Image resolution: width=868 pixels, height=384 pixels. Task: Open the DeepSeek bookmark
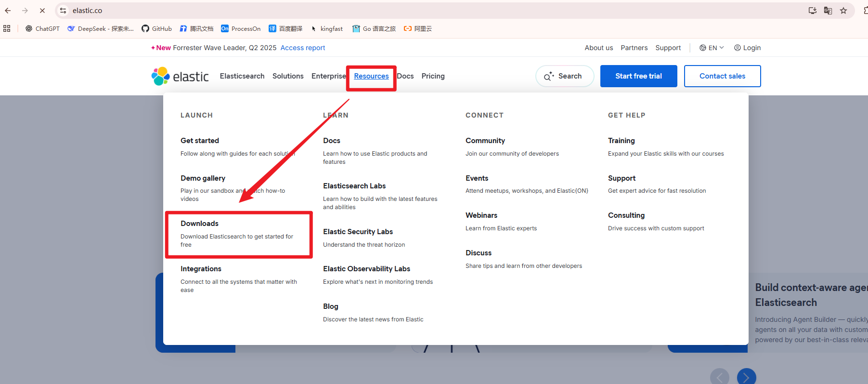point(101,28)
